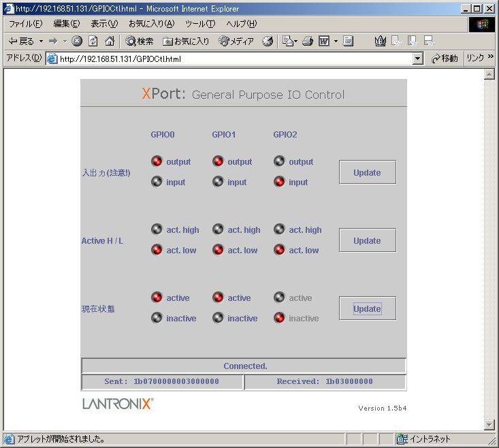The image size is (499, 448).
Task: Click the Sent: 1b0700000003000000 field
Action: (162, 381)
